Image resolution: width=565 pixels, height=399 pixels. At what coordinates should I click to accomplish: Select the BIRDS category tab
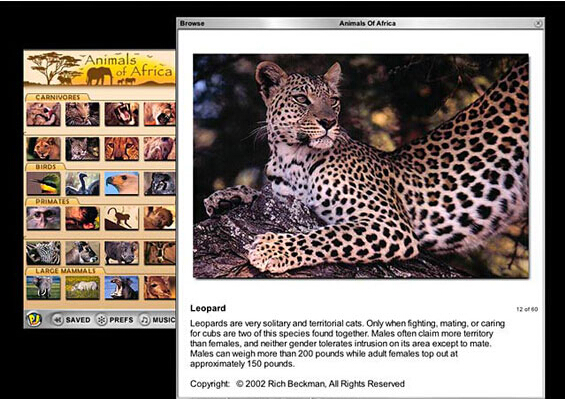coord(46,167)
